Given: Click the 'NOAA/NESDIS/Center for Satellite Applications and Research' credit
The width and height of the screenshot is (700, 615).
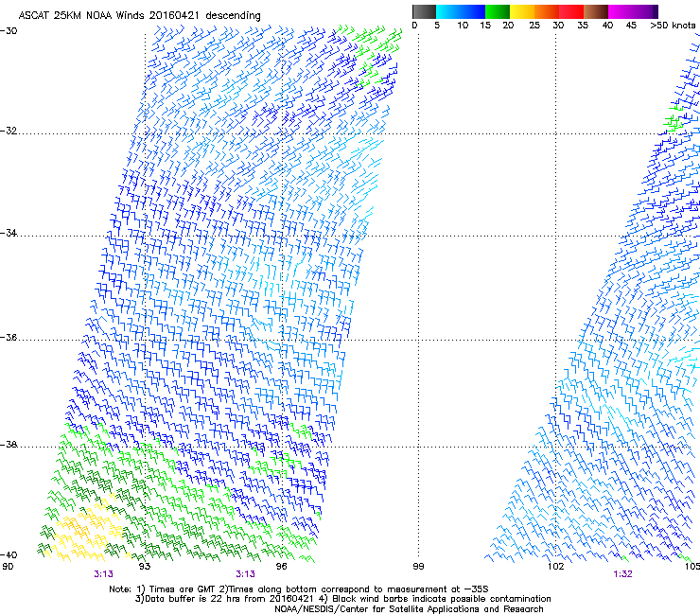Looking at the screenshot, I should pos(409,609).
